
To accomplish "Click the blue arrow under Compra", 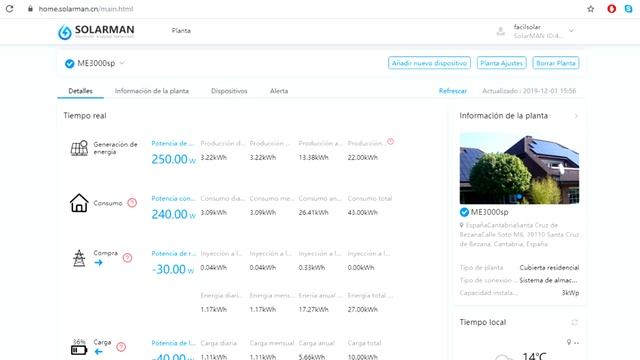I will (98, 262).
